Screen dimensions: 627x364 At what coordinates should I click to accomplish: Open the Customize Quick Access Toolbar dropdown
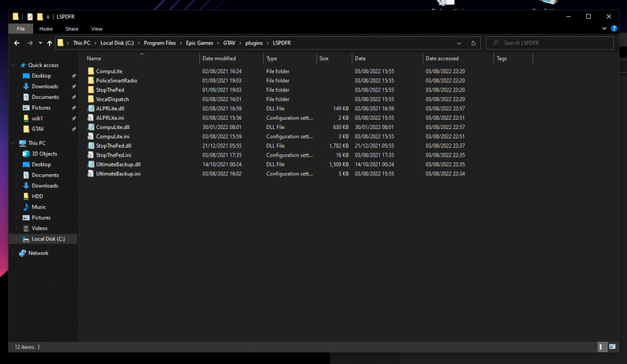tap(48, 17)
